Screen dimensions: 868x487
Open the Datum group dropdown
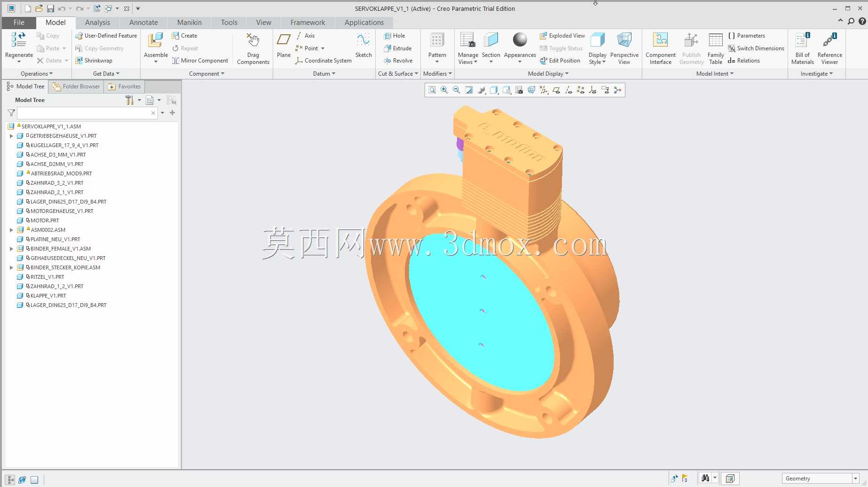click(324, 74)
